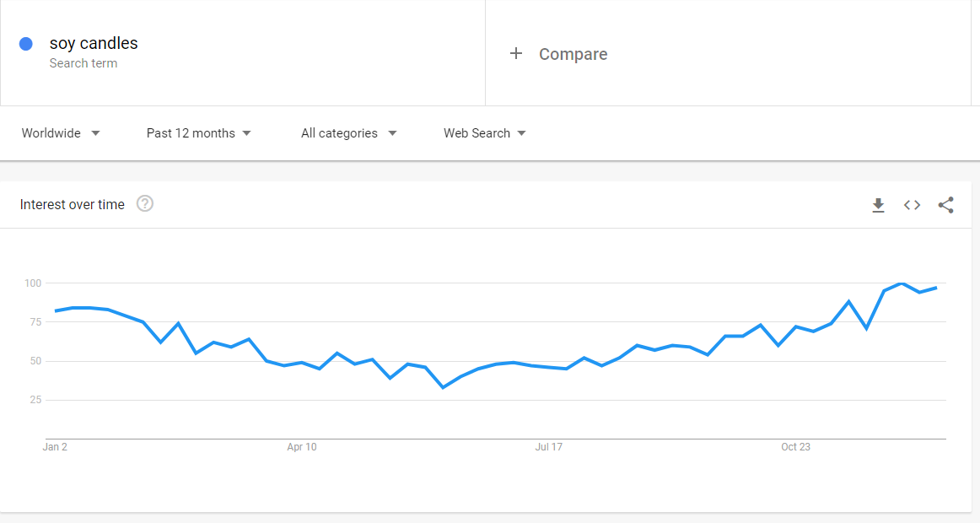
Task: Click the Jan 2 axis label
Action: click(x=55, y=447)
